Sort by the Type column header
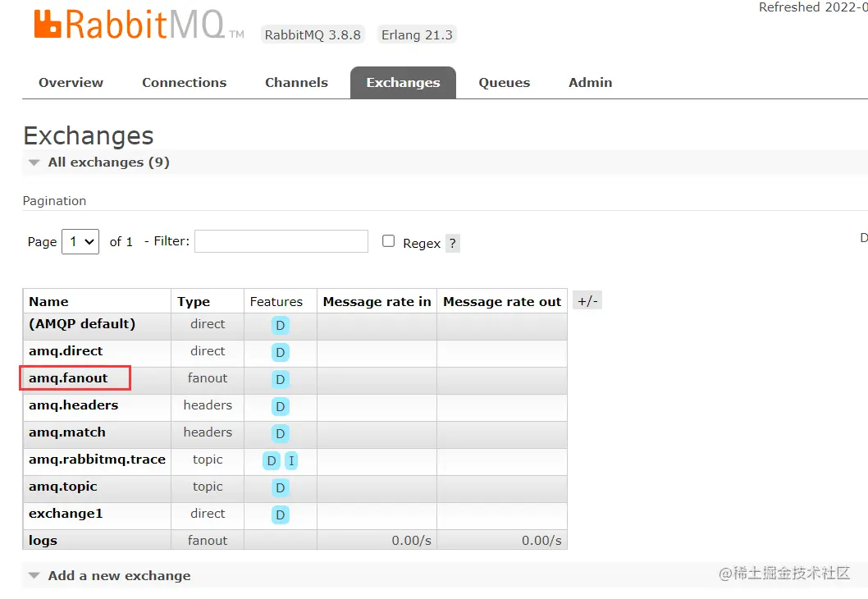 tap(193, 302)
